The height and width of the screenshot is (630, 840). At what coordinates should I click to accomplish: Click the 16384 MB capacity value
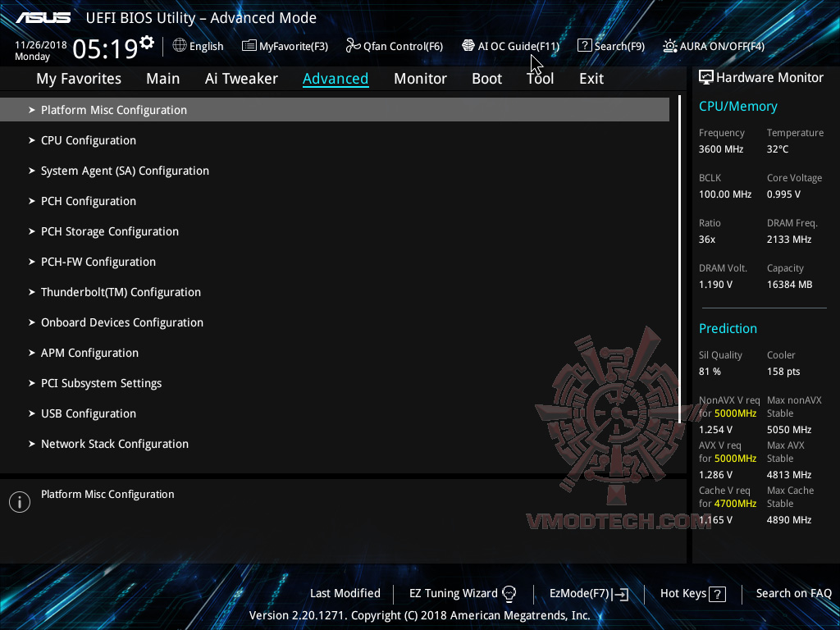[x=790, y=285]
